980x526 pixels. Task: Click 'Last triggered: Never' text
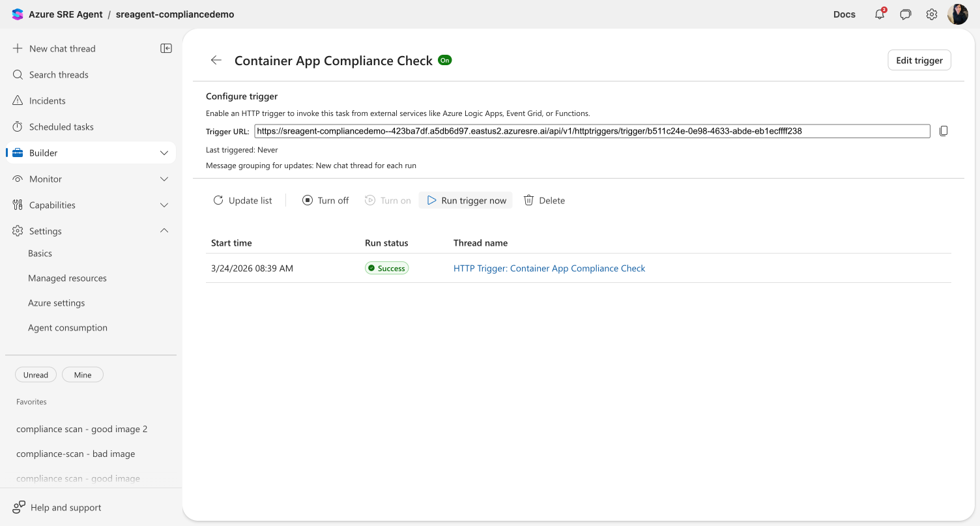(242, 150)
